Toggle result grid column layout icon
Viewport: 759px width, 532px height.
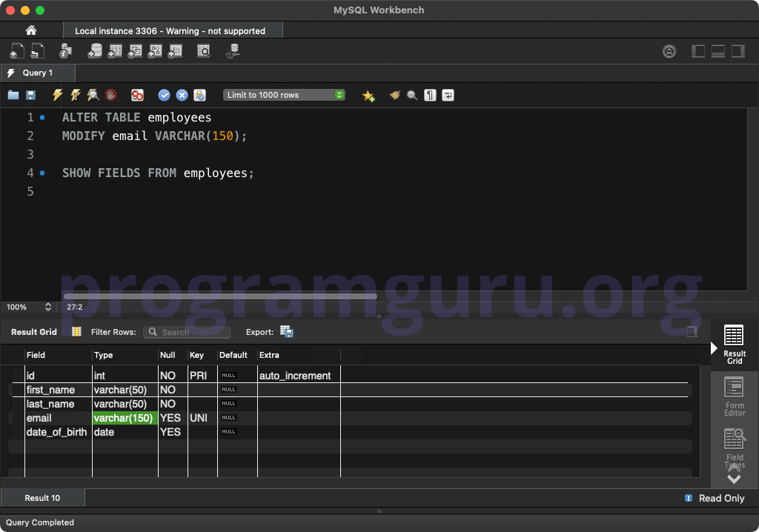pyautogui.click(x=76, y=332)
